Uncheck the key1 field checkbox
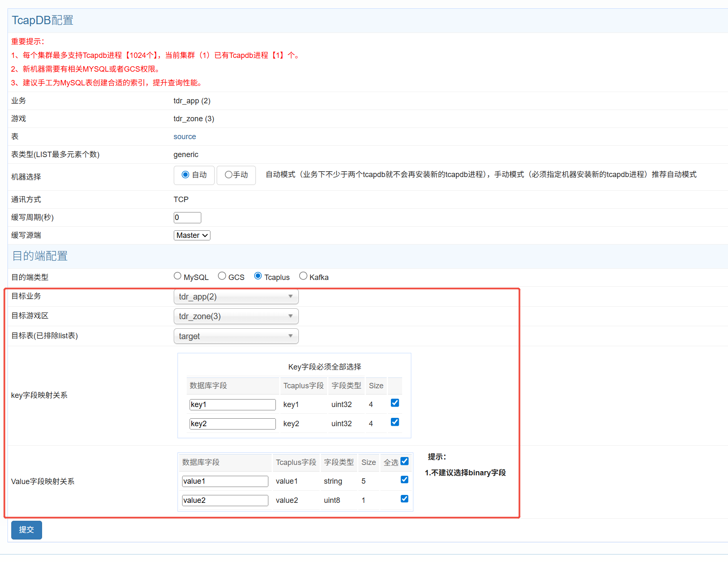This screenshot has height=562, width=728. point(395,403)
